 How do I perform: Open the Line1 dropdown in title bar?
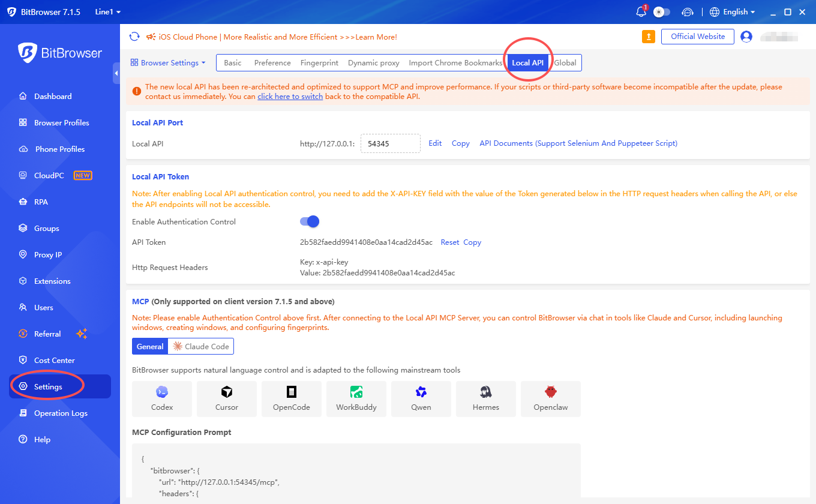[x=108, y=12]
